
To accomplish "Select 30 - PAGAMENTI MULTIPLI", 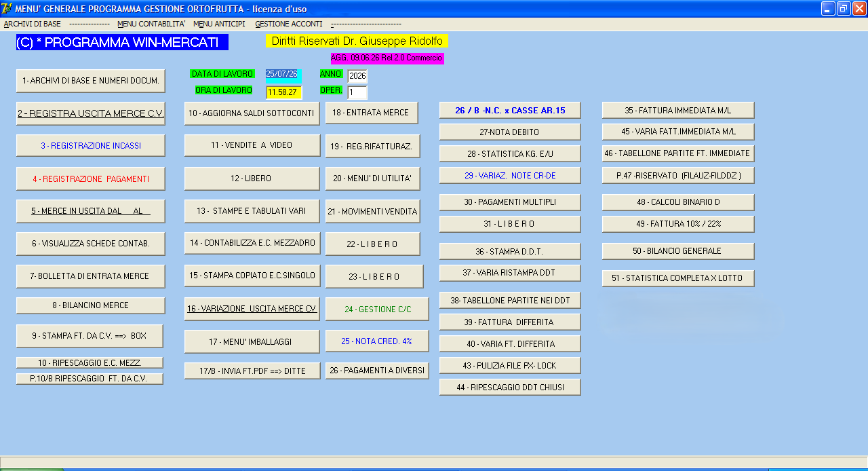I will pos(510,202).
